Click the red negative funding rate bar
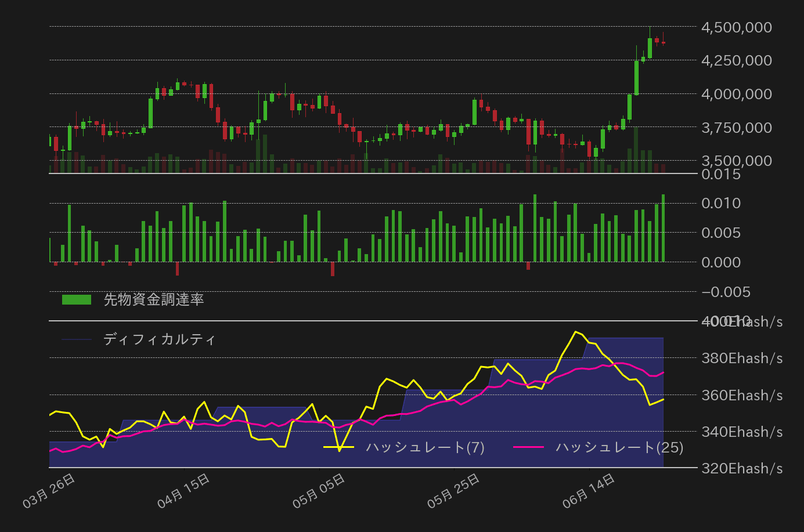Viewport: 804px width, 532px height. (x=332, y=270)
